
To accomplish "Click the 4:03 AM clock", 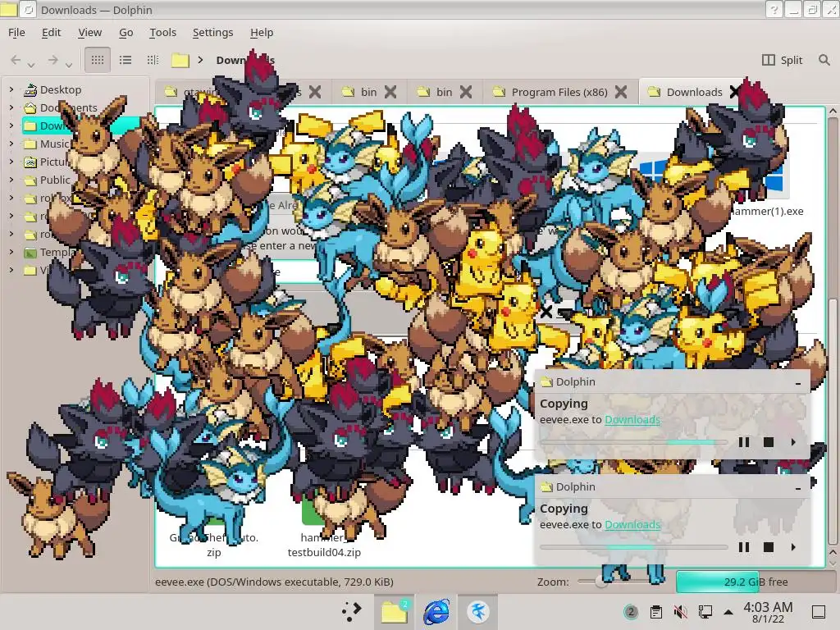I will [x=768, y=612].
